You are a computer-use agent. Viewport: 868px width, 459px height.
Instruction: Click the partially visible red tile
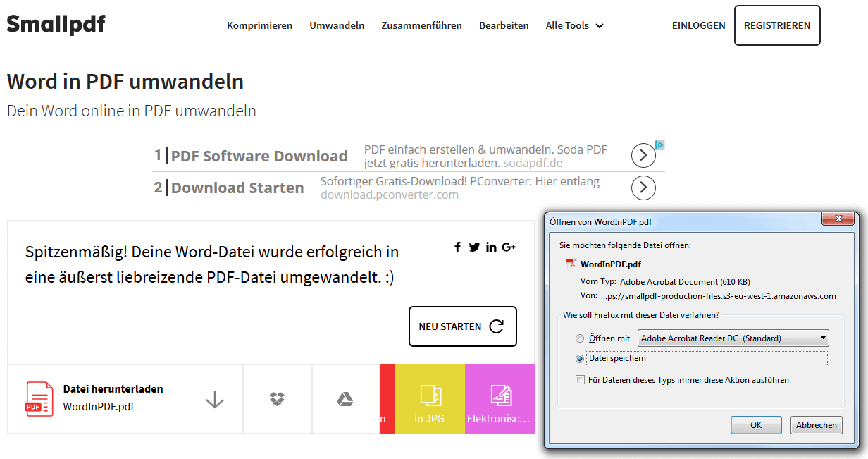point(387,399)
